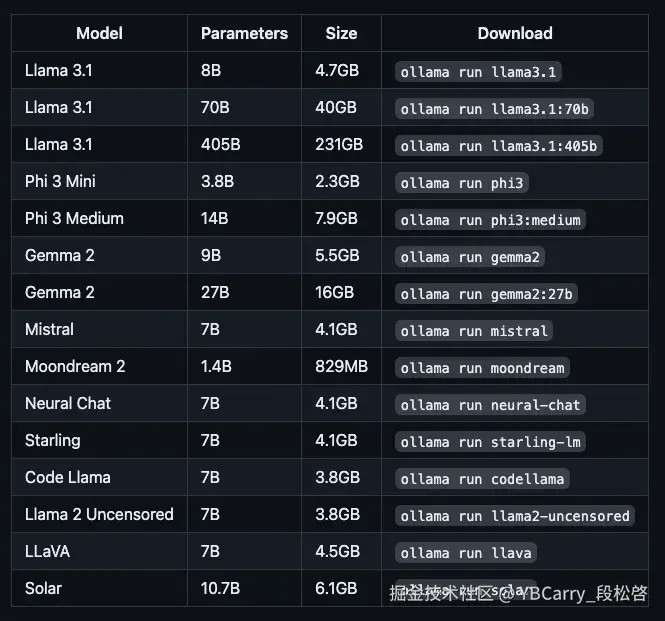
Task: Click the Moondream 2 model name
Action: [x=75, y=366]
